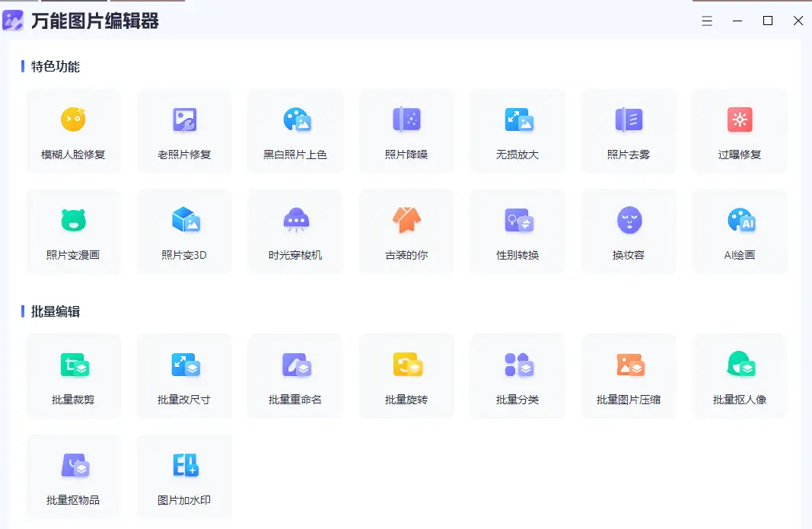Select 换妆容 makeup change feature
Viewport: 812px width, 529px height.
click(629, 231)
